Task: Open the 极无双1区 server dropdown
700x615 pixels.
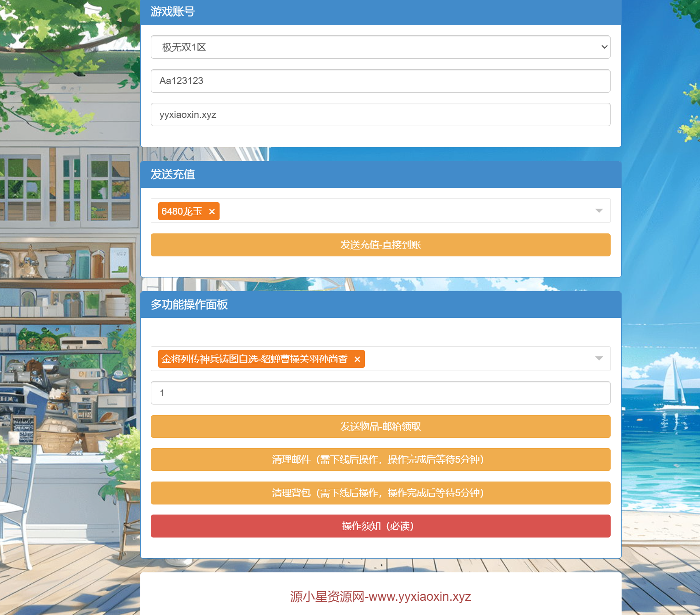Action: click(380, 47)
